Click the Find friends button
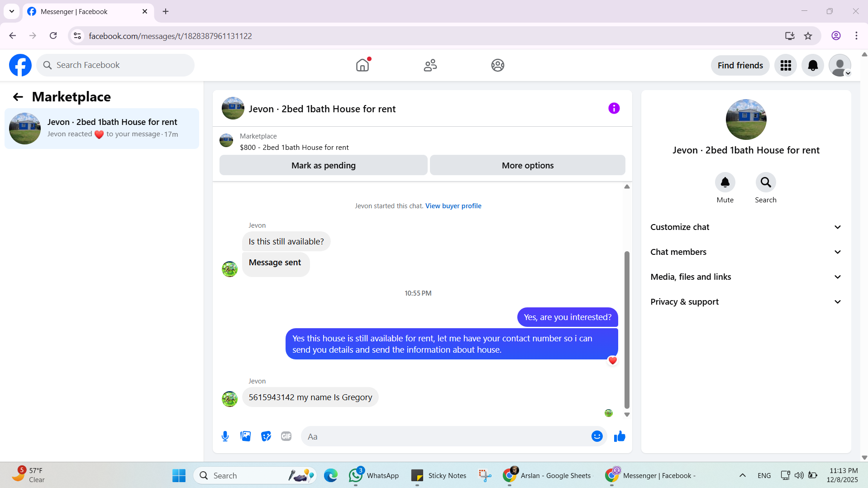This screenshot has height=488, width=868. point(740,65)
